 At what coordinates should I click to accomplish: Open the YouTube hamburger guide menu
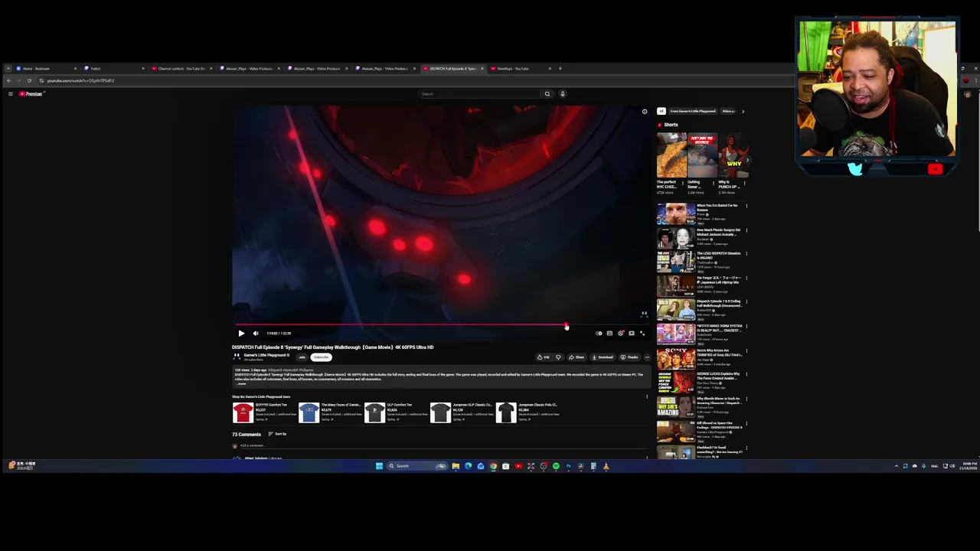[x=11, y=94]
